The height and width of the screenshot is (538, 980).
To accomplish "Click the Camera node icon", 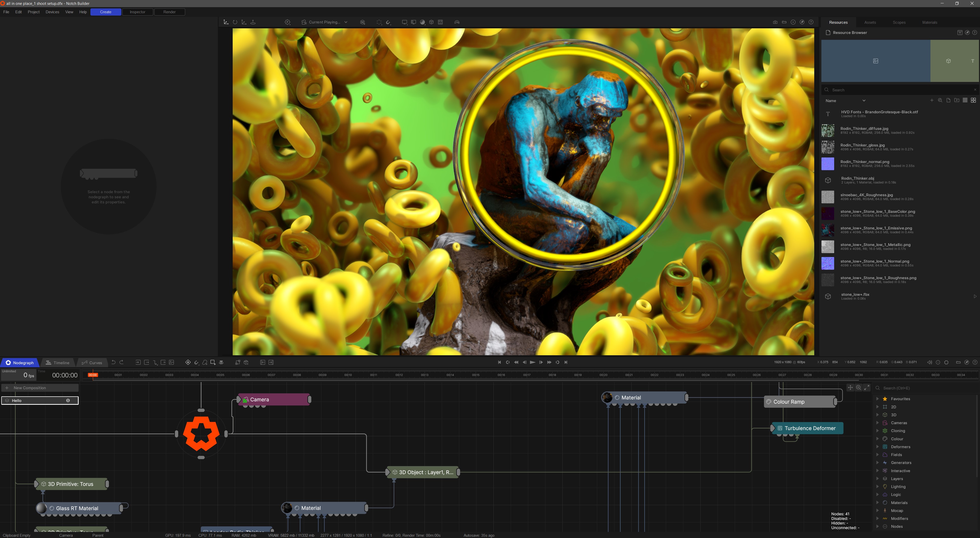I will (x=246, y=399).
